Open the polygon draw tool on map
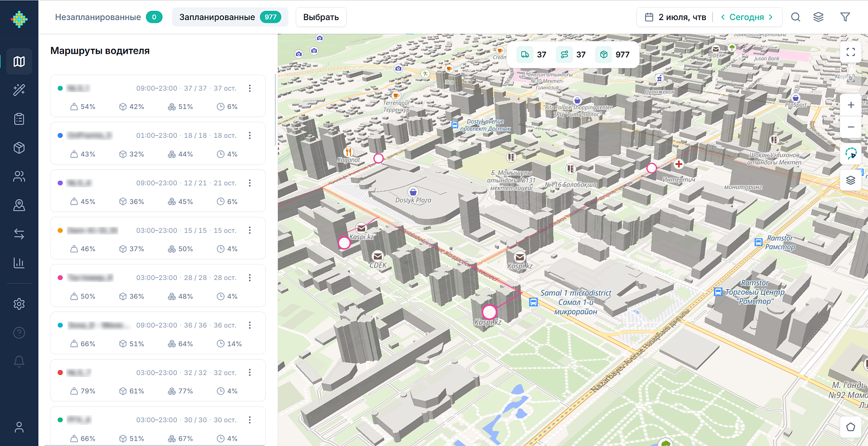Viewport: 868px width, 446px height. 851,427
